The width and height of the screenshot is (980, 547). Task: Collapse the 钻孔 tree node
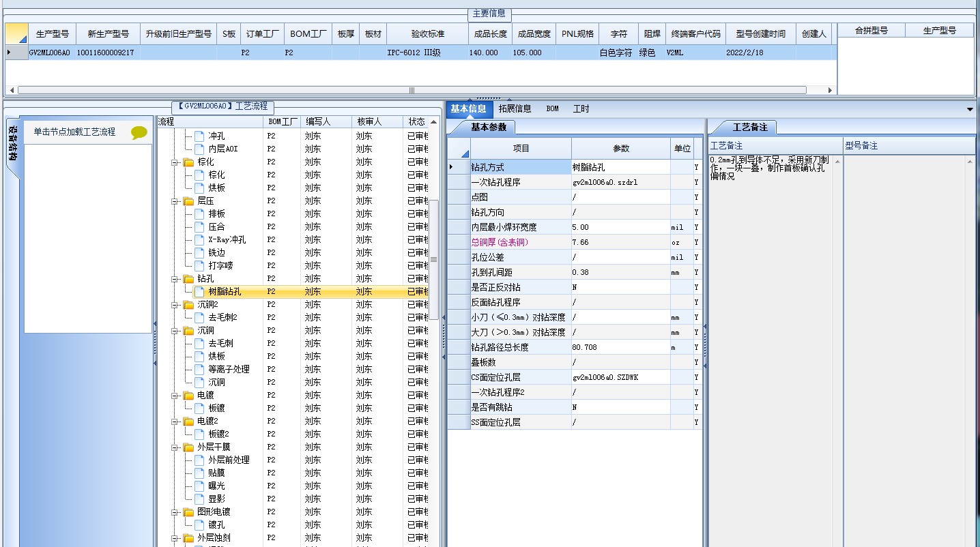(x=175, y=279)
